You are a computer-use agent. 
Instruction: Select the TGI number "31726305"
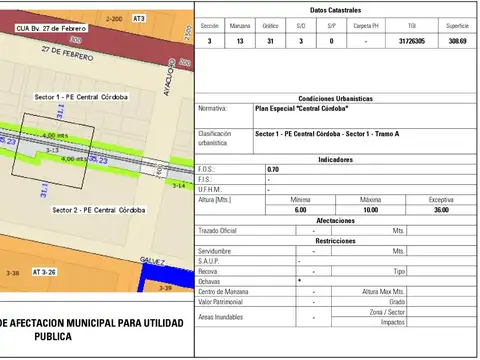click(x=412, y=41)
